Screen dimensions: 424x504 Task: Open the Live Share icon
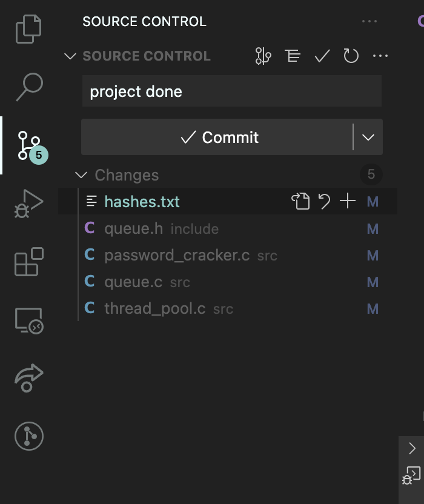point(28,378)
